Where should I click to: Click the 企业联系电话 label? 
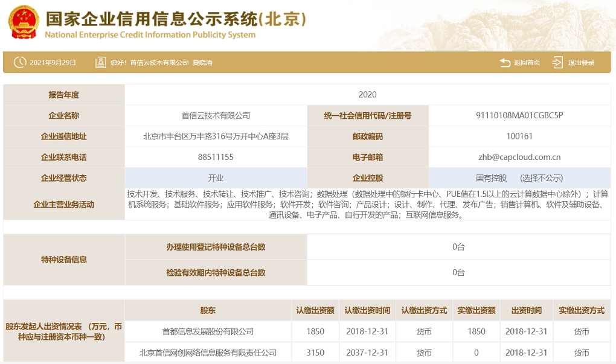[x=63, y=157]
